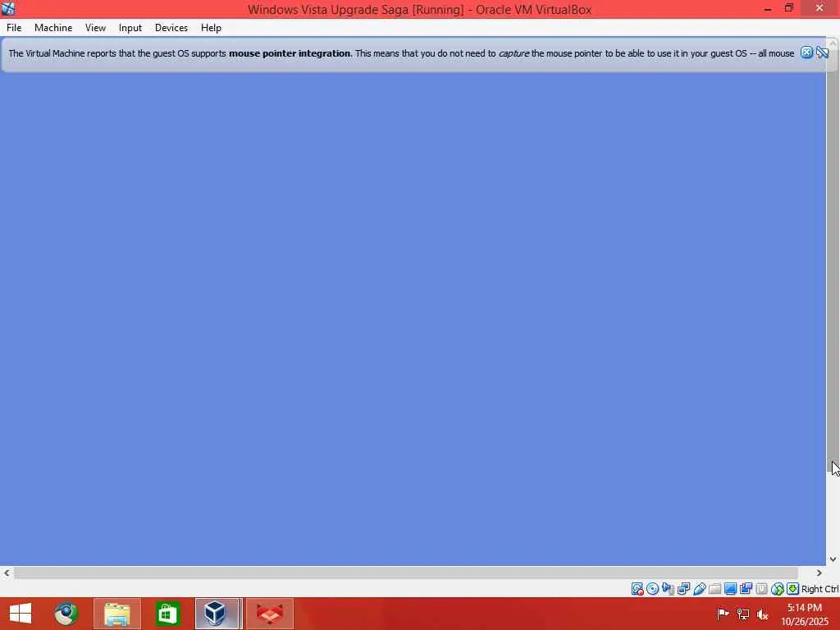Open the Machine menu
840x630 pixels.
pyautogui.click(x=53, y=28)
